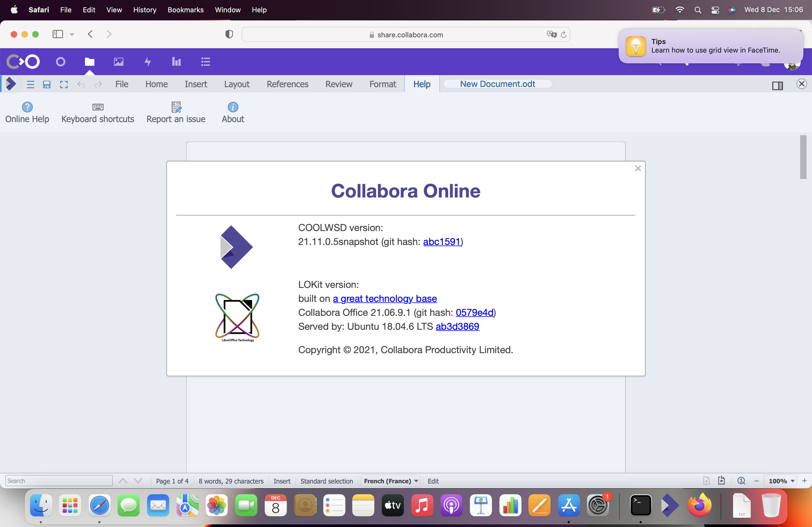The height and width of the screenshot is (527, 812).
Task: Select Report an issue in the Help ribbon
Action: [176, 112]
